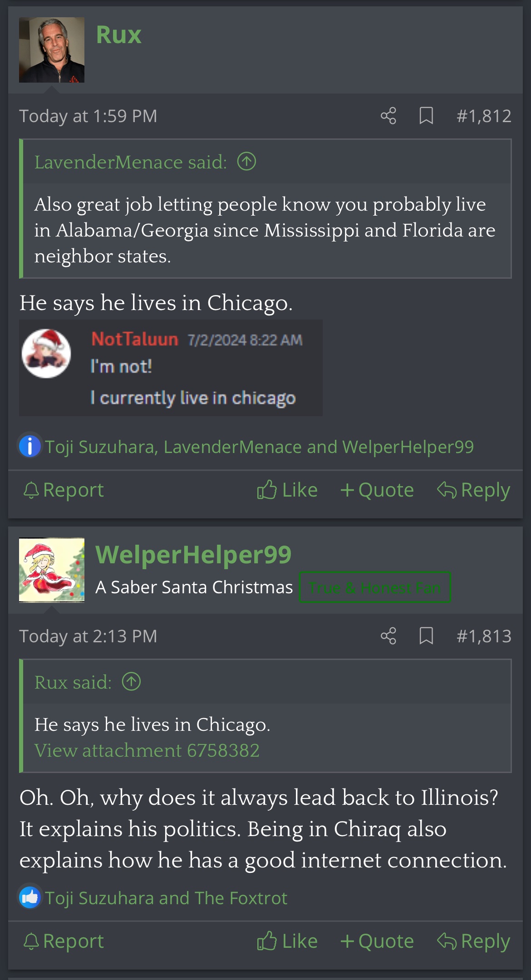Jump to Rux's quoted post arrow
Screen dimensions: 531x980
click(x=132, y=682)
